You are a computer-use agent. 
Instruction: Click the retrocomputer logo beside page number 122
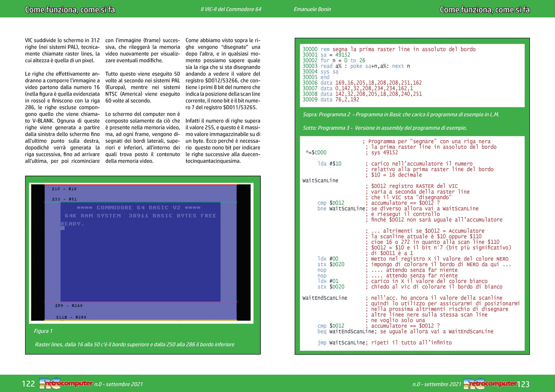[x=66, y=384]
